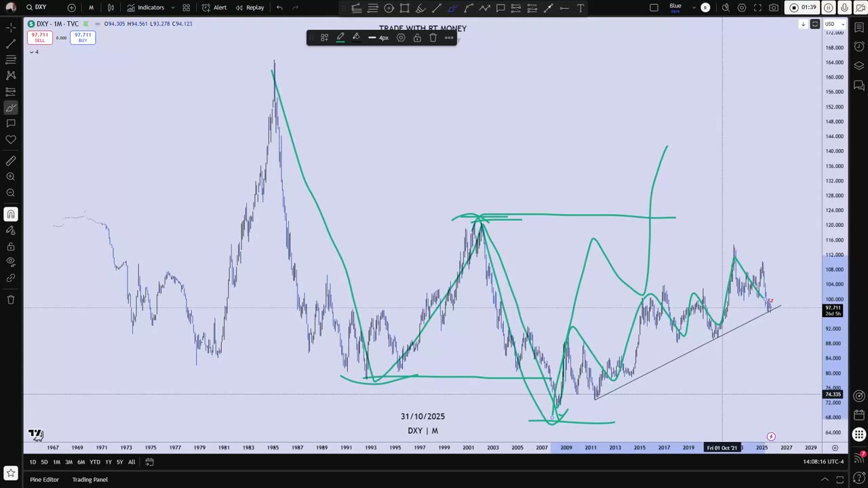Open favorite icons heart tool
The height and width of the screenshot is (488, 868).
11,140
